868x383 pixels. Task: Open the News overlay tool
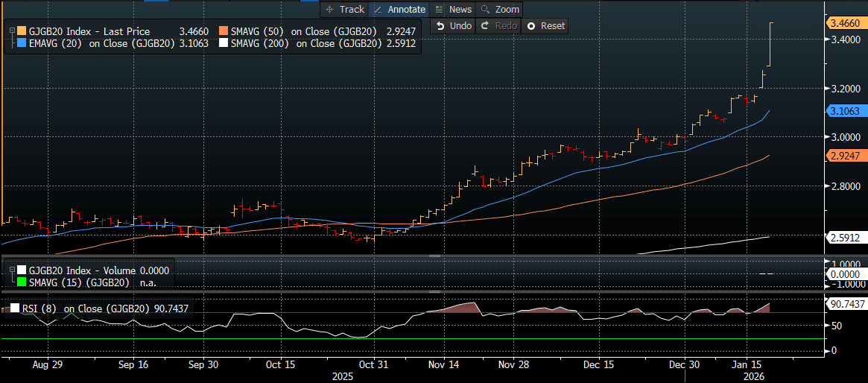point(453,9)
